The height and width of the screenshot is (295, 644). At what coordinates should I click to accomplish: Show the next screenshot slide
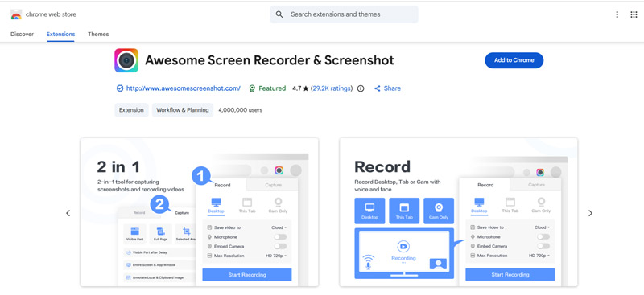590,213
